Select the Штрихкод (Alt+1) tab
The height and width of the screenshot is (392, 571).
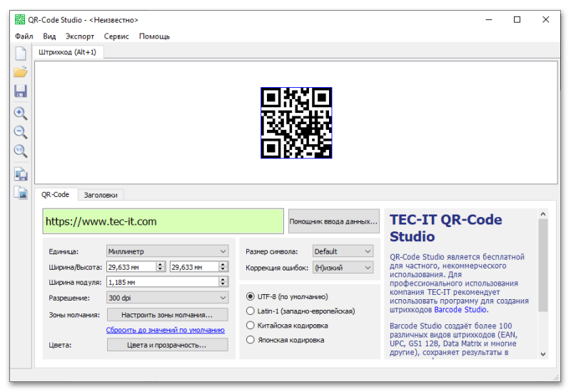pos(67,52)
